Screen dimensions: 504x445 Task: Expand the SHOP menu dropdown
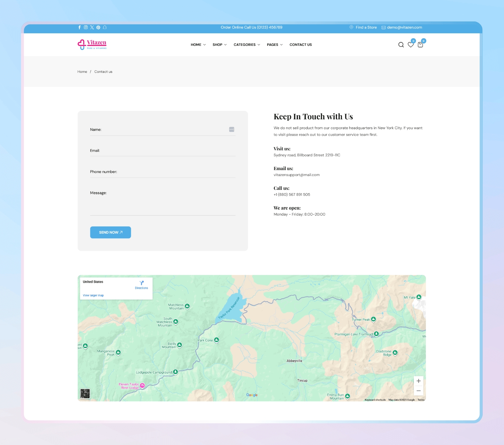pos(219,45)
